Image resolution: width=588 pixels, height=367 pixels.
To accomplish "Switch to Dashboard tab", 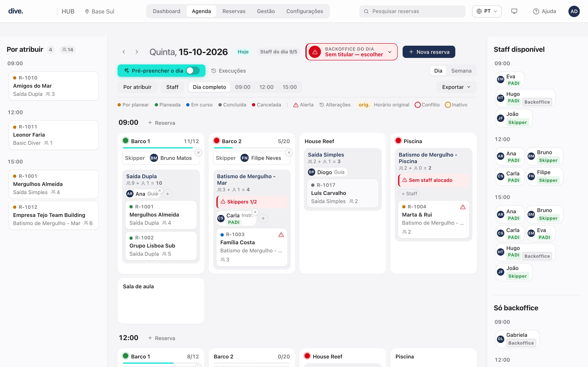I will point(166,11).
